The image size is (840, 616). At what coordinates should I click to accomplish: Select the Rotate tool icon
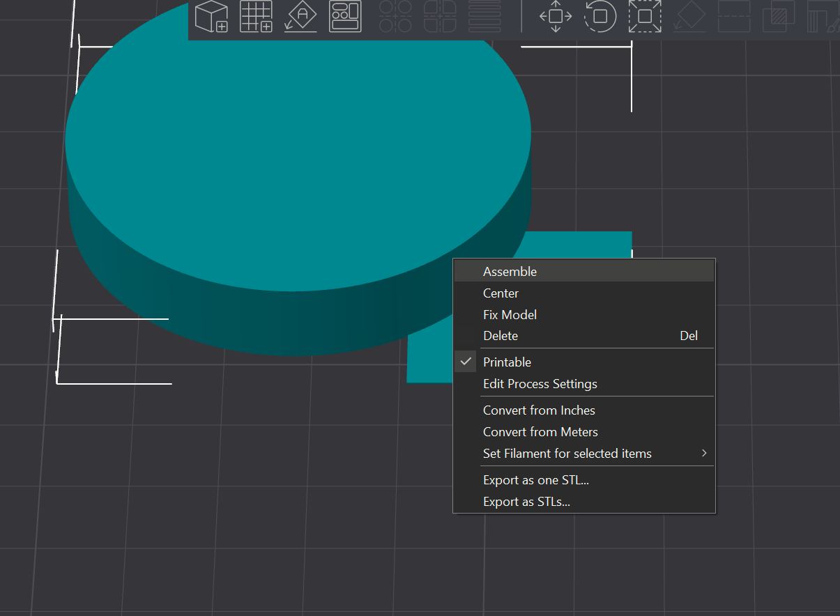click(600, 16)
